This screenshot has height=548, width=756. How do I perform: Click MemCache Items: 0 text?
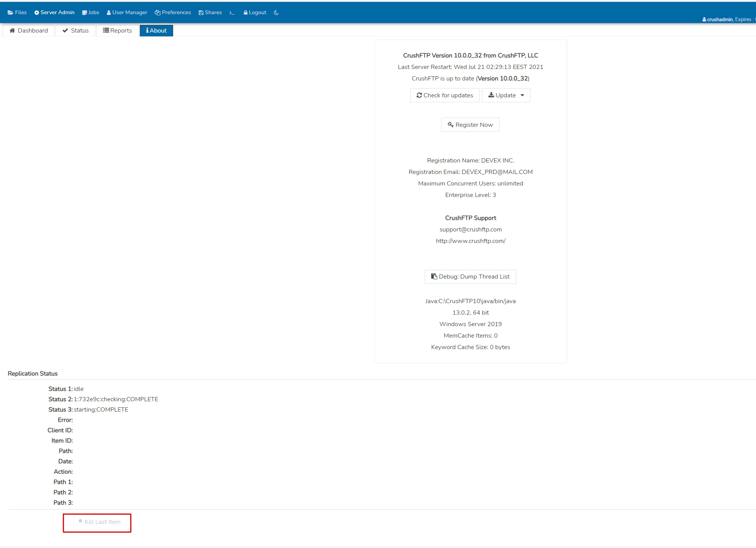pos(470,336)
